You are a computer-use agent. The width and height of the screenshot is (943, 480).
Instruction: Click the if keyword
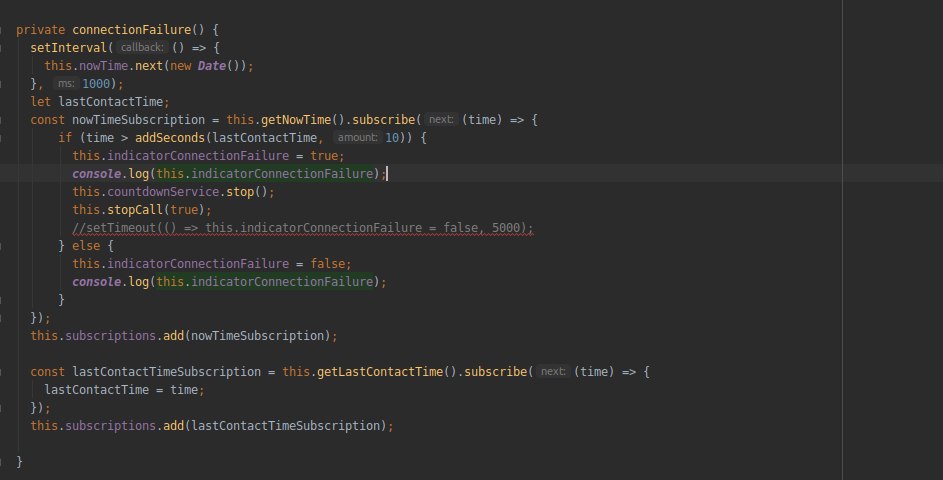pos(65,138)
